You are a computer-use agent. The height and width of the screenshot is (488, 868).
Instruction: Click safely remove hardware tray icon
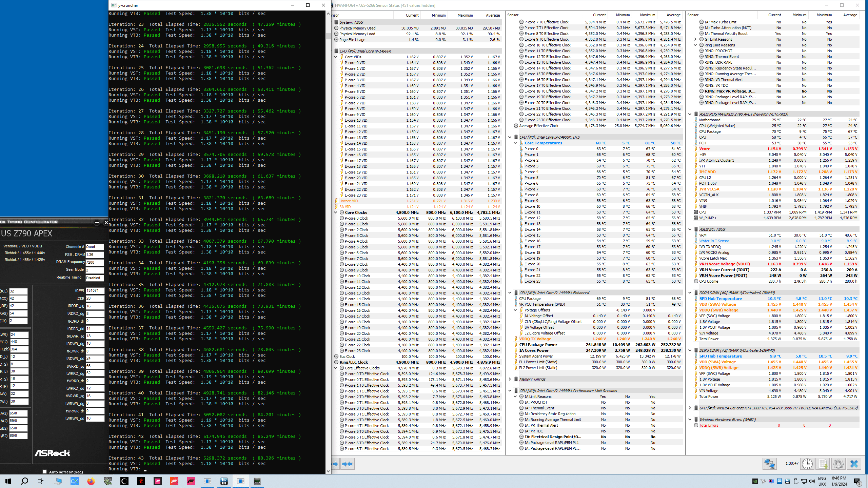[796, 481]
